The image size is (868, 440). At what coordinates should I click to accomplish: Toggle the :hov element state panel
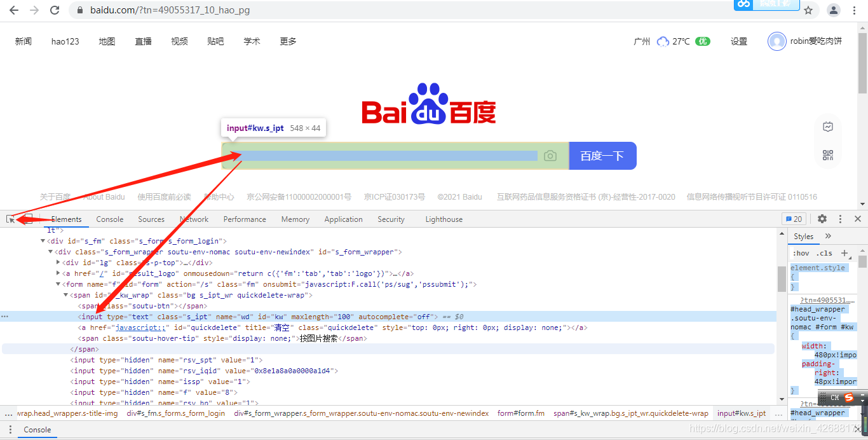click(x=801, y=253)
